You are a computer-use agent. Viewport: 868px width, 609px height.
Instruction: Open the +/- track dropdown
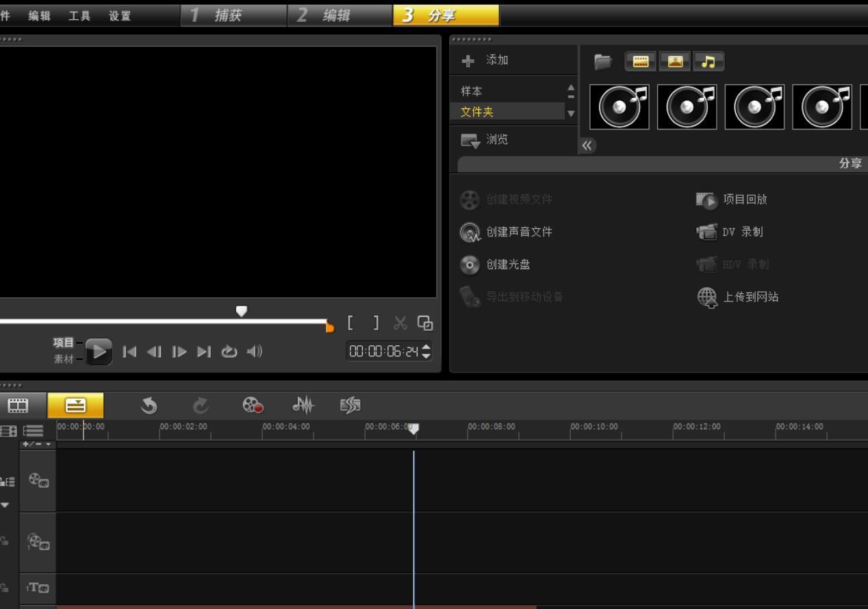(37, 445)
